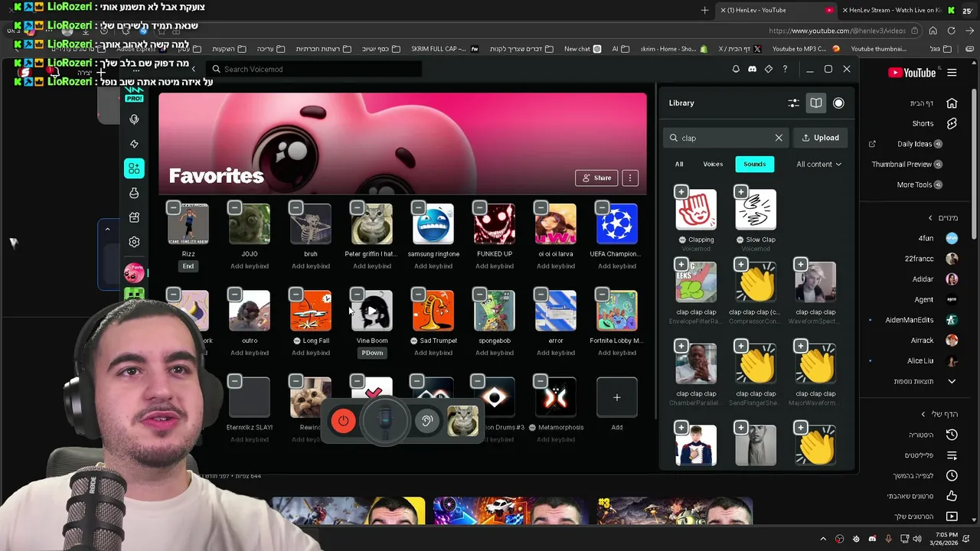Play the samsung ringtone sound tile
The height and width of the screenshot is (551, 980).
(x=433, y=224)
